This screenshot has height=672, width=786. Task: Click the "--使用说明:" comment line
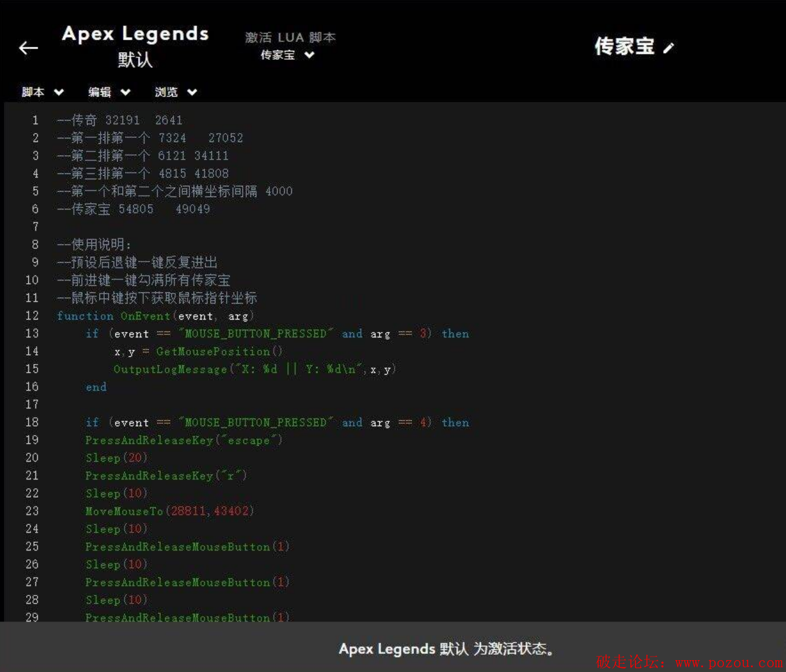pos(94,245)
